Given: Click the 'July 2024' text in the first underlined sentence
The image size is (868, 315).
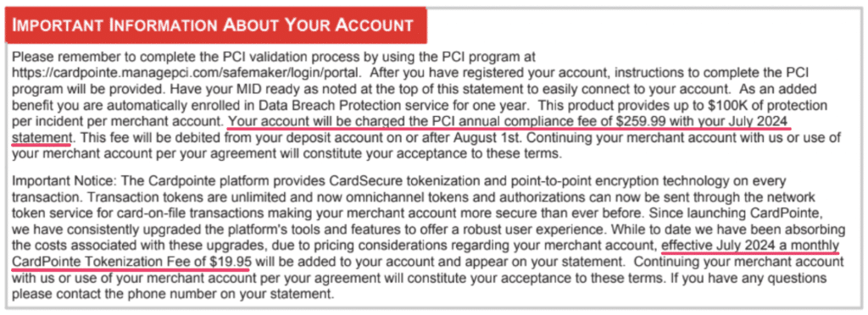Looking at the screenshot, I should (759, 122).
